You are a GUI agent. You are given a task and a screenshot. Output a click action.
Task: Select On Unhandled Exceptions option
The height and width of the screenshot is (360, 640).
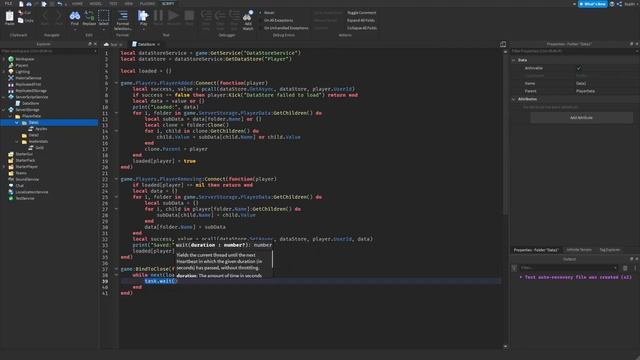point(284,28)
